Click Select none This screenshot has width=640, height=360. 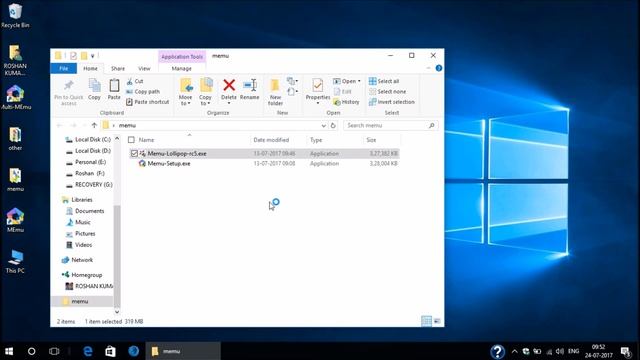click(387, 92)
